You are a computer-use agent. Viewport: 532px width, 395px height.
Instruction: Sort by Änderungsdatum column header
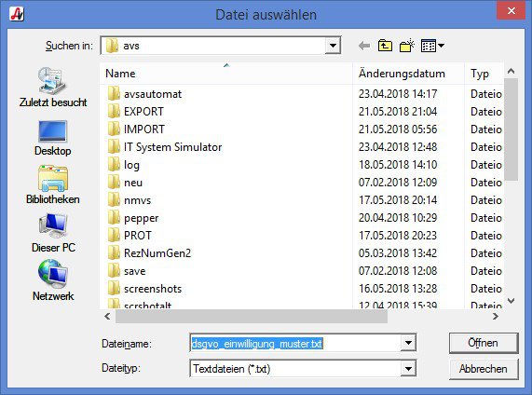tap(408, 74)
